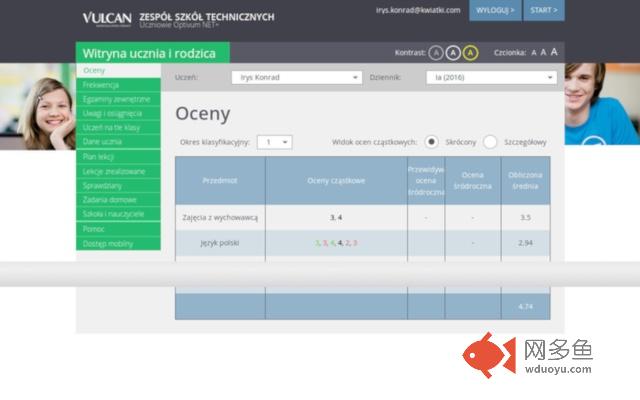Click the irys.konrad@kwiatki.com account text

(418, 10)
